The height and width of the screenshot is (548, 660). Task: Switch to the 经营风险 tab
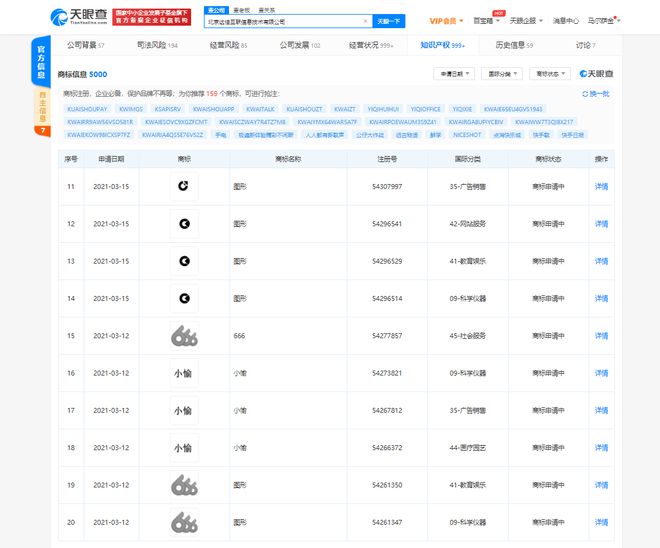pyautogui.click(x=228, y=45)
